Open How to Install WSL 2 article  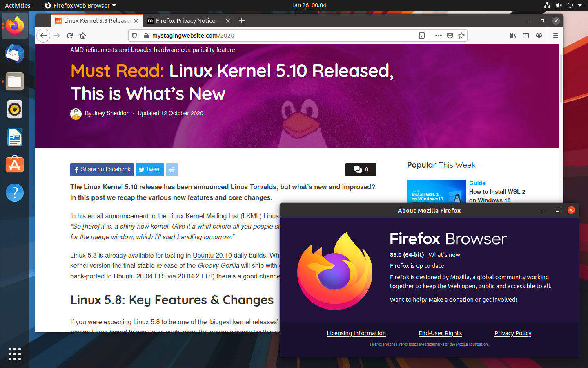[497, 196]
